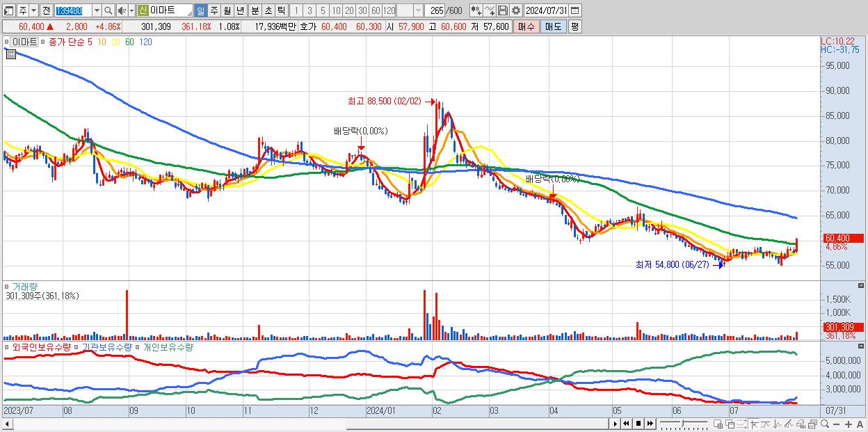Viewport: 868px width, 432px height.
Task: Click the date field 2024/07/31
Action: pyautogui.click(x=546, y=10)
